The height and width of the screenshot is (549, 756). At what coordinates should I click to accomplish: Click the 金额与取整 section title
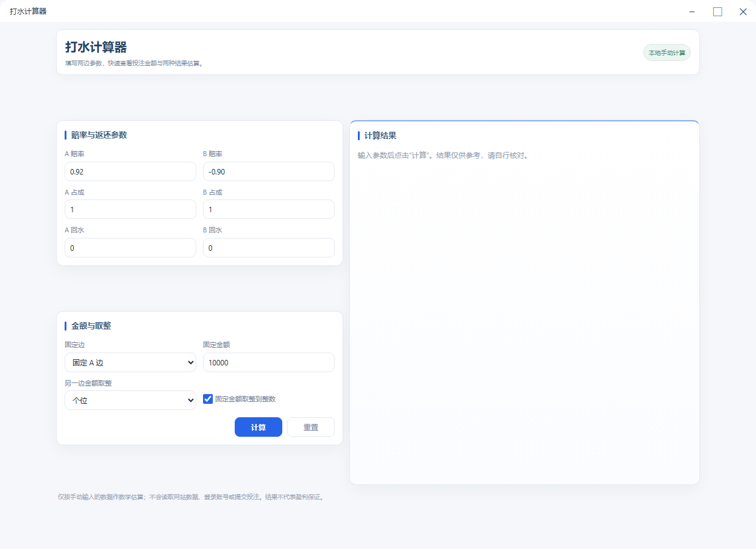point(91,326)
